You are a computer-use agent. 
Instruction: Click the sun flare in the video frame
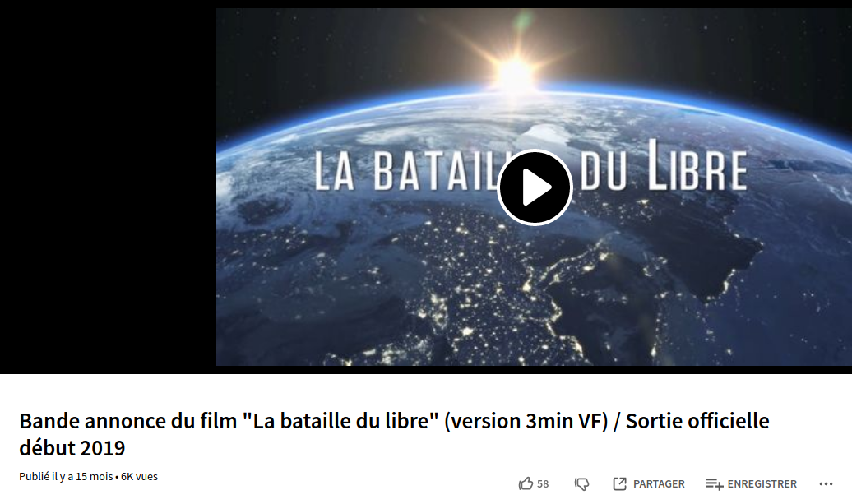pos(515,72)
